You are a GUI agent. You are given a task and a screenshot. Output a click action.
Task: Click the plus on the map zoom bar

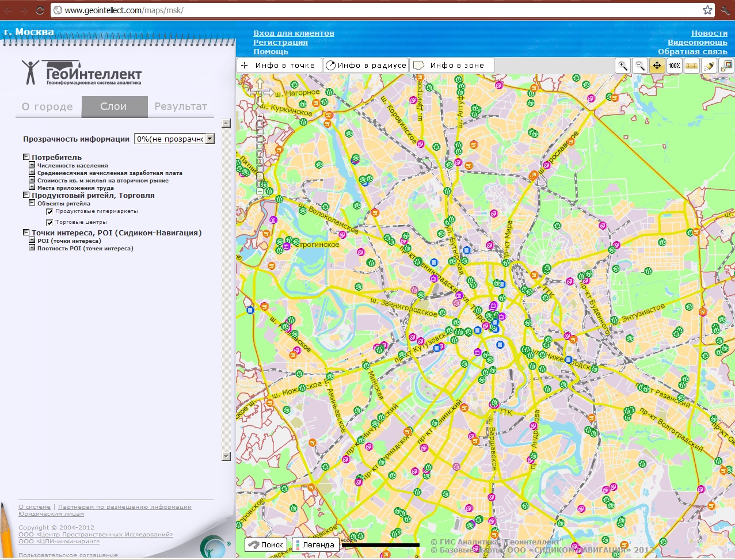point(260,116)
